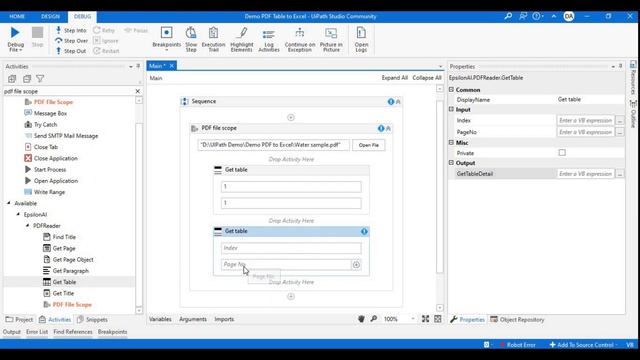The height and width of the screenshot is (360, 640).
Task: Select Message Box activity
Action: click(50, 113)
